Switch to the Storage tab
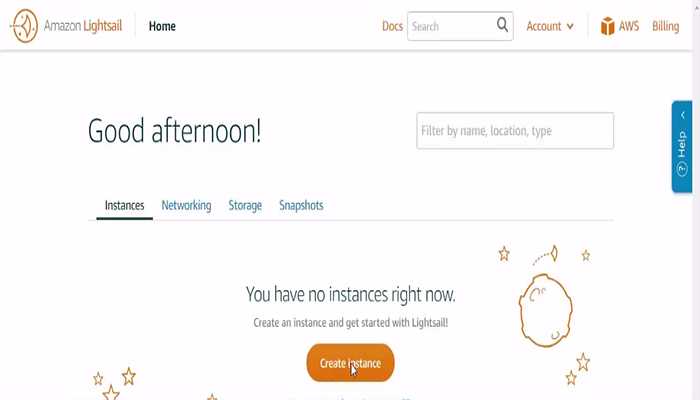Screen dimensions: 700x400 tap(245, 205)
